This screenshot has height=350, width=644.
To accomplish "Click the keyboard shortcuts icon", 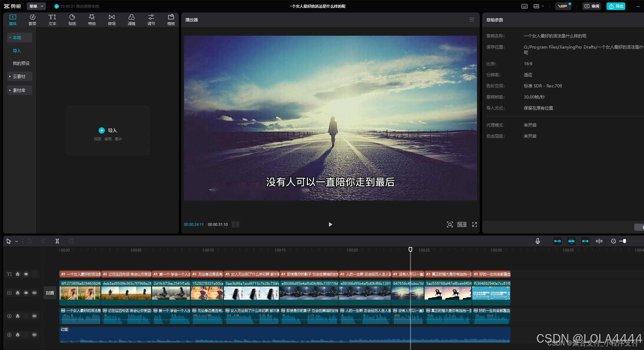I will point(525,6).
